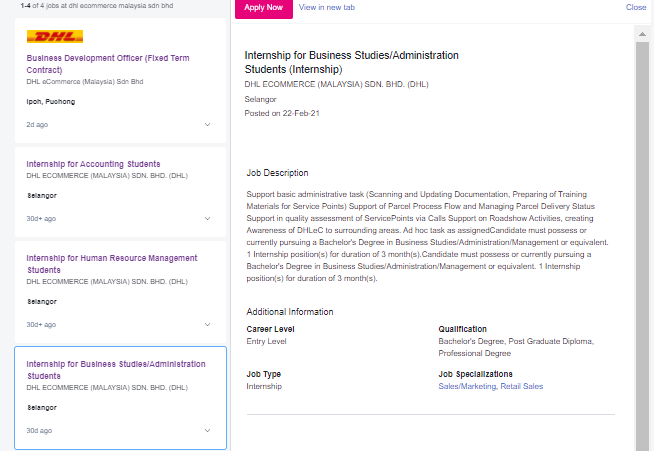Expand the Business Development Officer card chevron
The width and height of the screenshot is (654, 451).
point(207,125)
